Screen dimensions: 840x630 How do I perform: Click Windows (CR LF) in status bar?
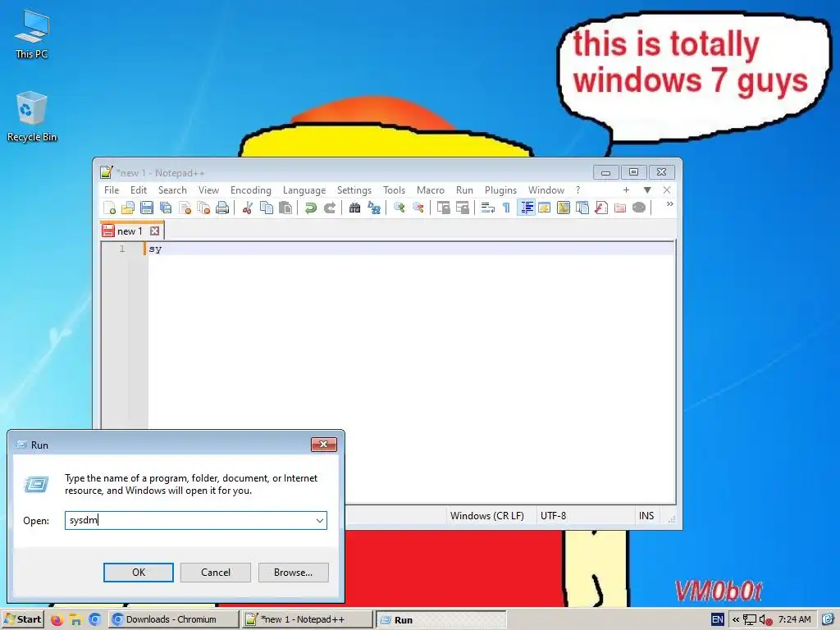pos(487,516)
